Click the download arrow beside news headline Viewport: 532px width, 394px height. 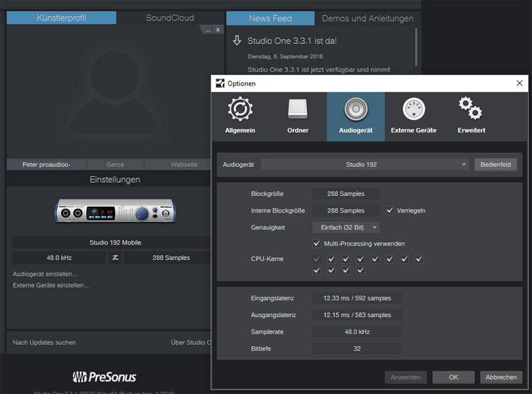[237, 41]
